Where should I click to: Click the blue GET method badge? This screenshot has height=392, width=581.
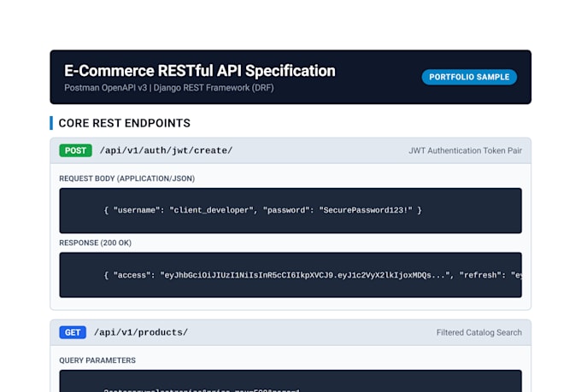(x=73, y=332)
